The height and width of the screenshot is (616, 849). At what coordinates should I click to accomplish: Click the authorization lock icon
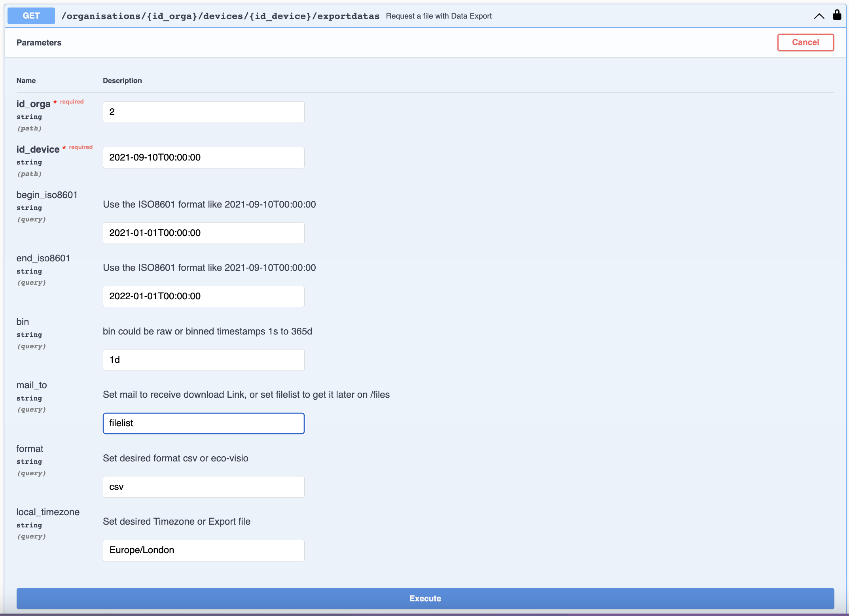coord(837,15)
